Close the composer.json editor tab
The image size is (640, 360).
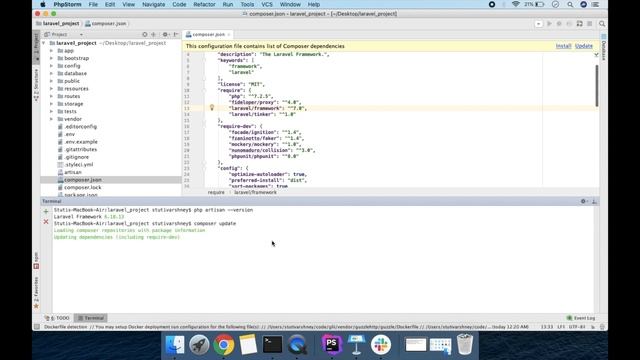(229, 35)
